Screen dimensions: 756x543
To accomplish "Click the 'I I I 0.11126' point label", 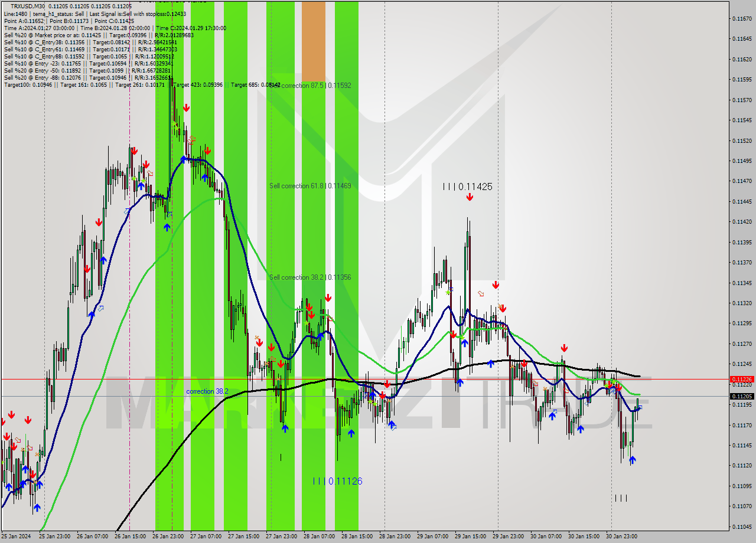I will [x=337, y=481].
